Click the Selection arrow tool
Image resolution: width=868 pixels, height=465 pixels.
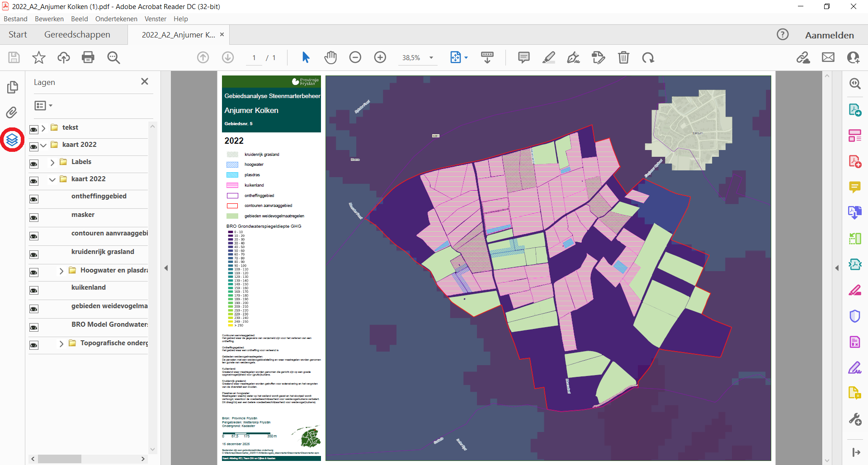click(x=306, y=57)
